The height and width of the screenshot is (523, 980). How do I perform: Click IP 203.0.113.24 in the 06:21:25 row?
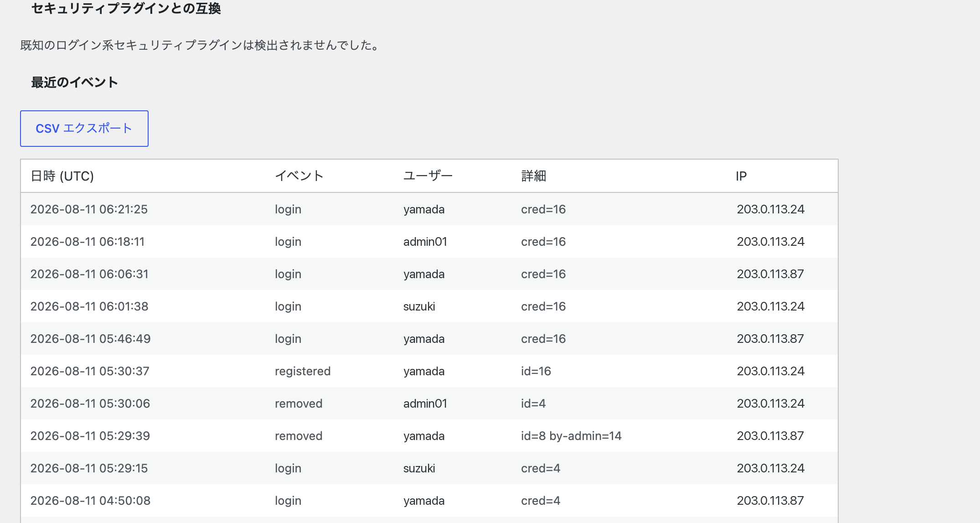click(x=771, y=209)
